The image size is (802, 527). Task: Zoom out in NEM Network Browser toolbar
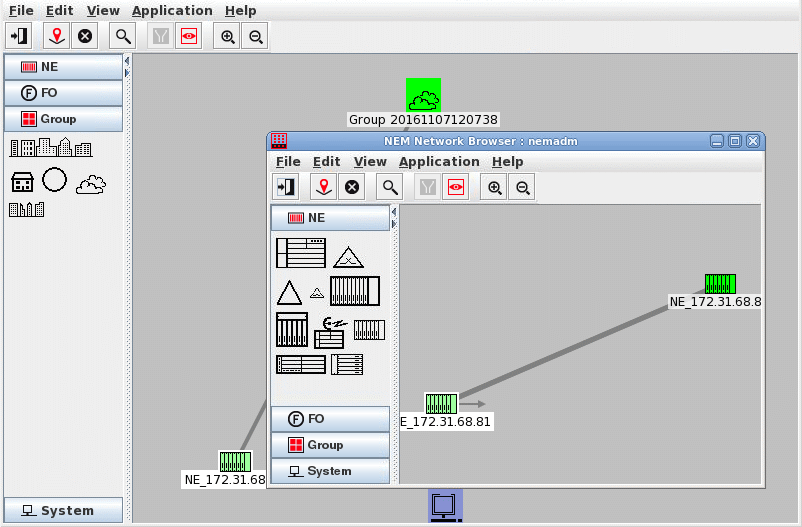[x=522, y=187]
